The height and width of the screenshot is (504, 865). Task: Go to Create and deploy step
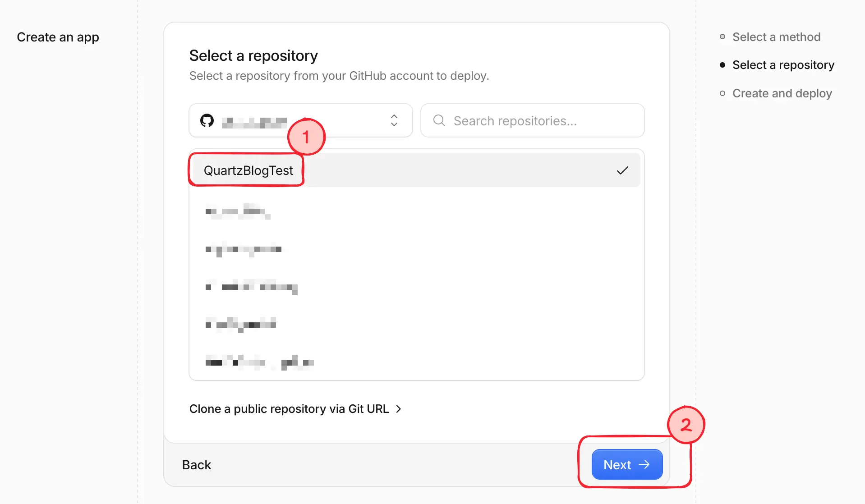pos(782,93)
